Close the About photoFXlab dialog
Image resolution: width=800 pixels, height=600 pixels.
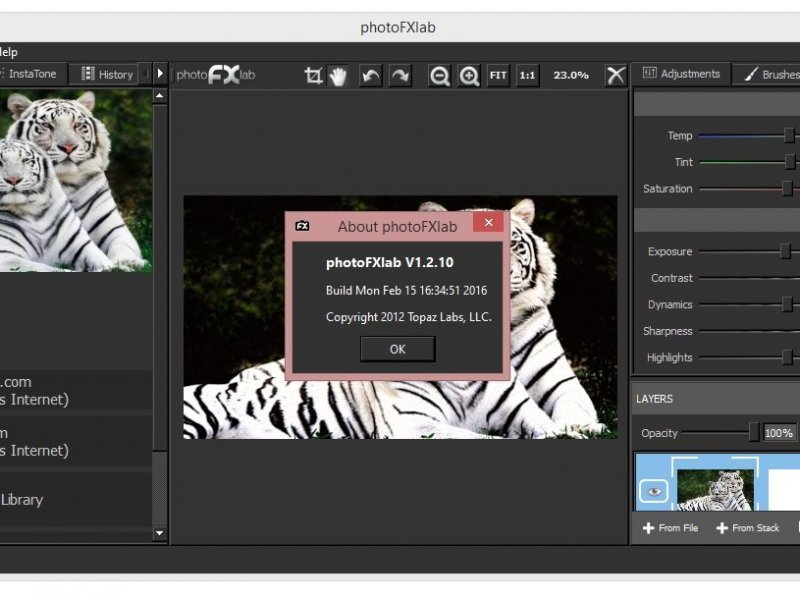point(489,222)
